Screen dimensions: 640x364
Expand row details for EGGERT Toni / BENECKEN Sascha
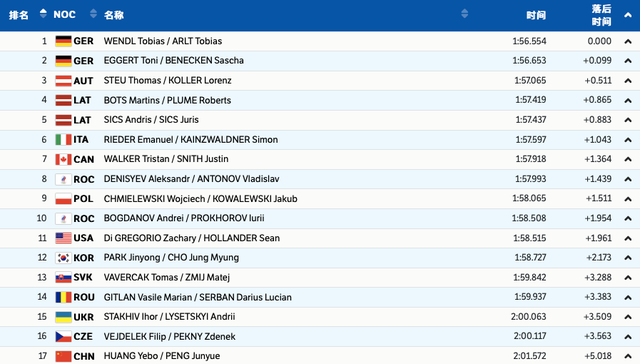coord(628,61)
